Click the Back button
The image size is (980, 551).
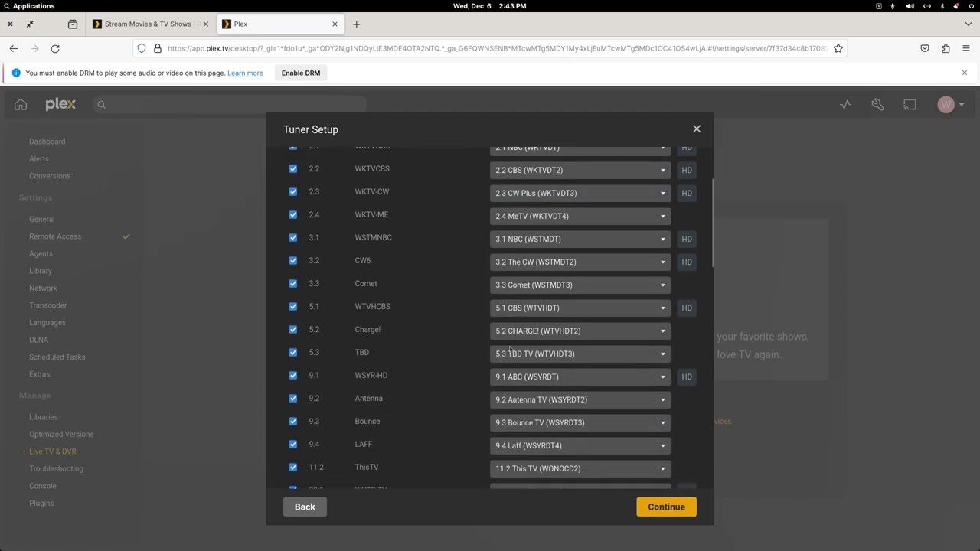(x=305, y=507)
